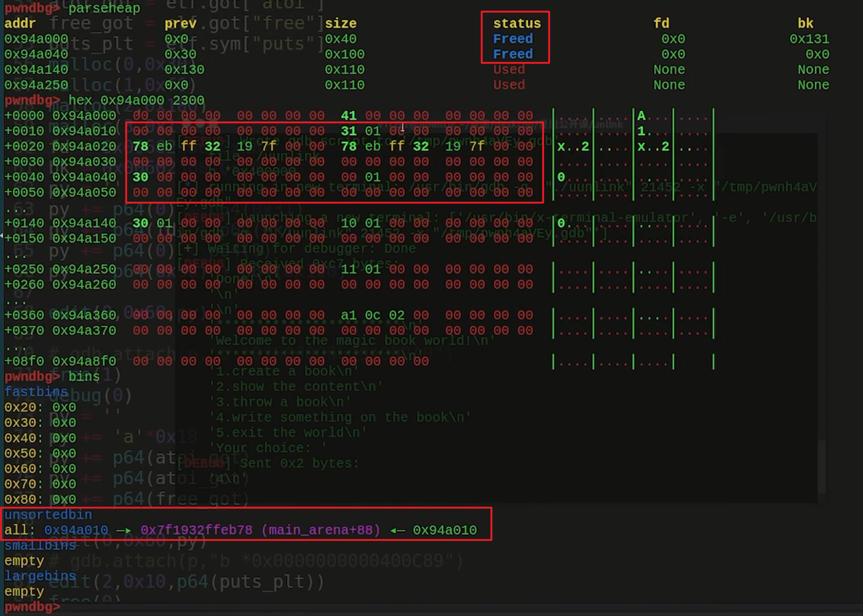Click the parseheap command at top prompt

pyautogui.click(x=104, y=8)
